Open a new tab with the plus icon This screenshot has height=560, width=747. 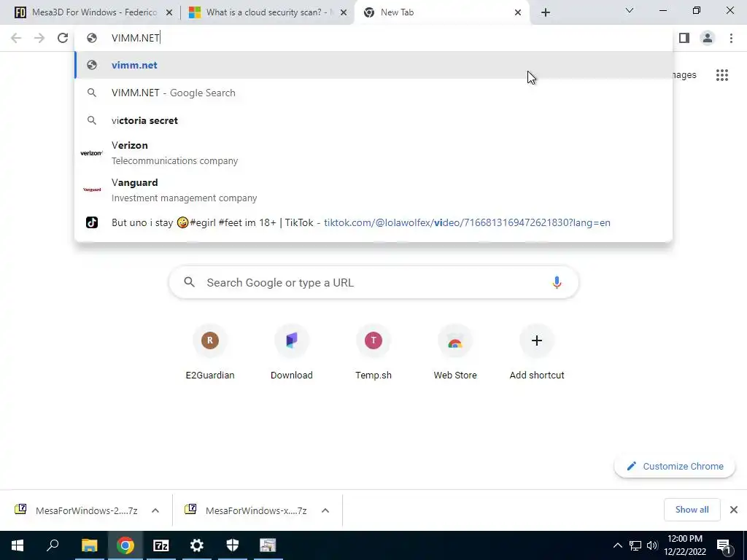click(x=546, y=12)
